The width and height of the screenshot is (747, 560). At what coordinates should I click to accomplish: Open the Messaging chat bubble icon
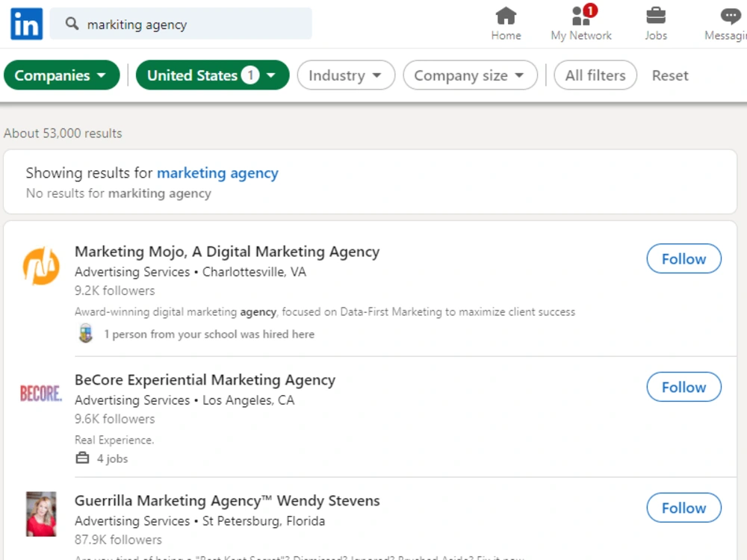click(730, 16)
